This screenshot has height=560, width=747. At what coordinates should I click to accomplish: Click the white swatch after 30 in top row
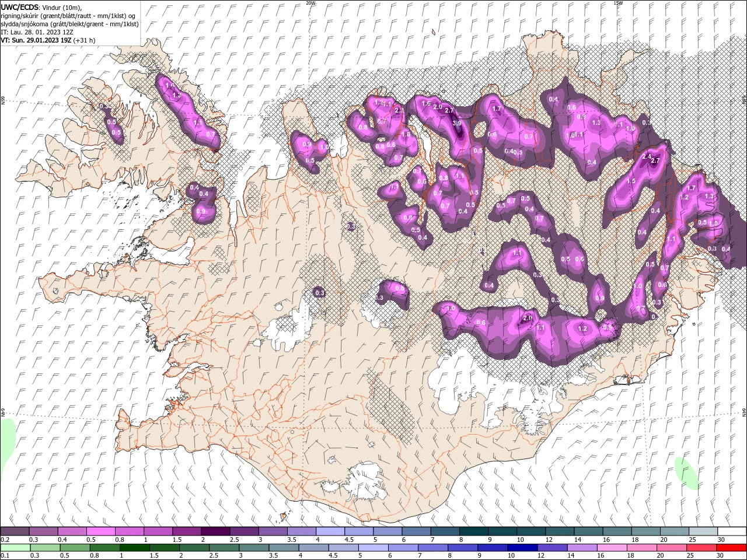tap(732, 531)
